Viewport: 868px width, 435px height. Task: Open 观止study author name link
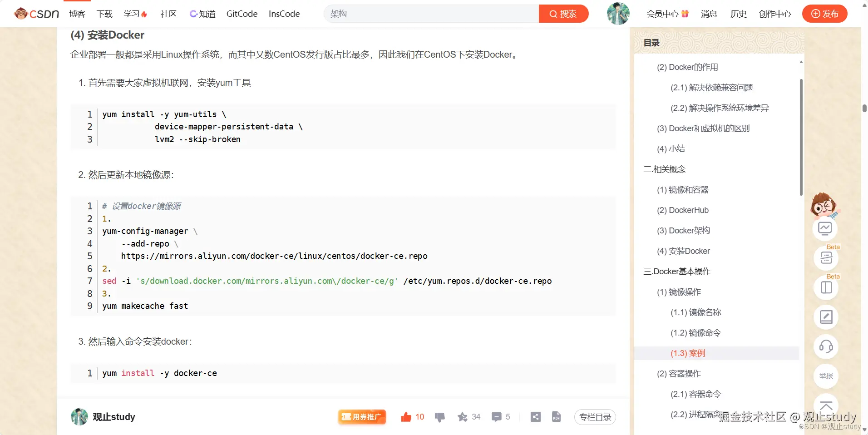coord(114,417)
